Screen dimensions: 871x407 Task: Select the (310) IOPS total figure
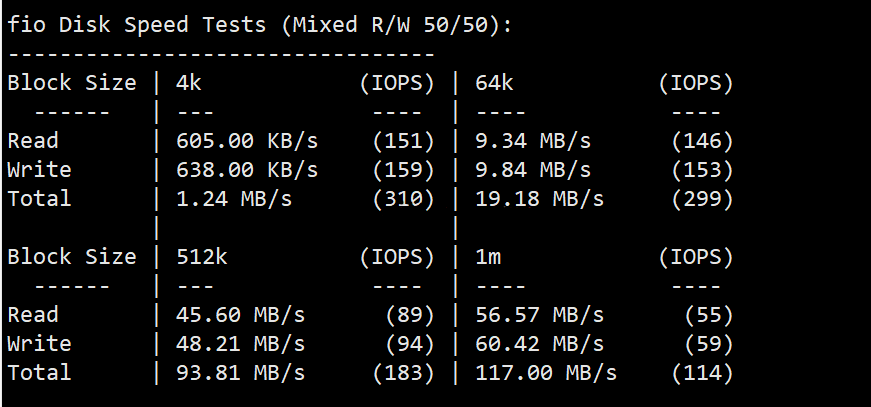(403, 199)
